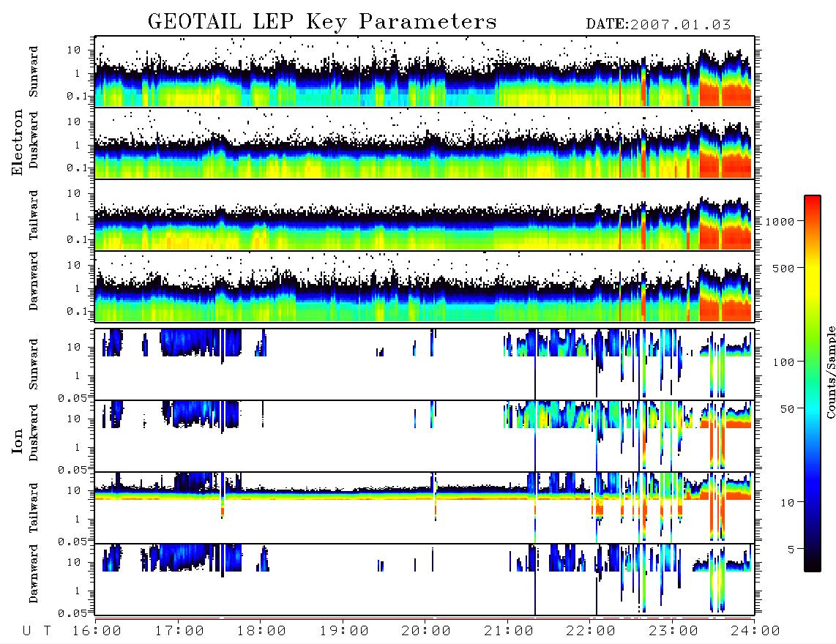The image size is (836, 644).
Task: Click the "Counts/Sample" color bar label
Action: point(830,372)
